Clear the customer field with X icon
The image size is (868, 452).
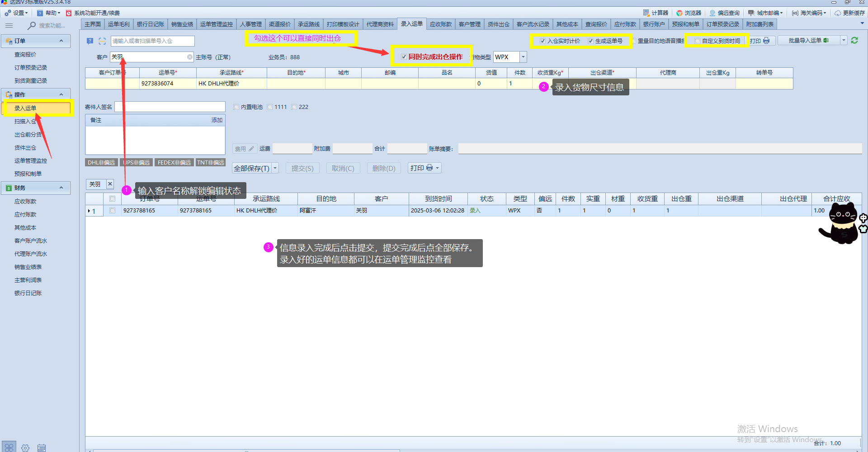coord(190,57)
